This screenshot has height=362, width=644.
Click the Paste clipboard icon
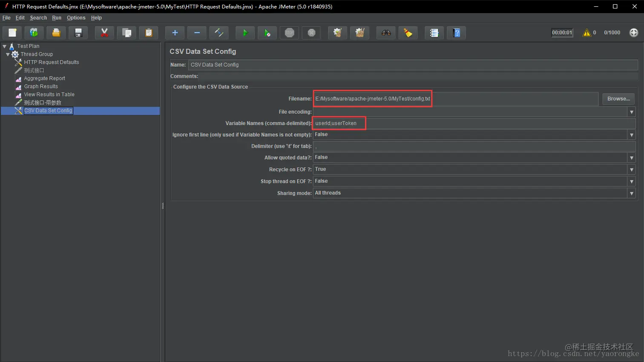coord(149,33)
